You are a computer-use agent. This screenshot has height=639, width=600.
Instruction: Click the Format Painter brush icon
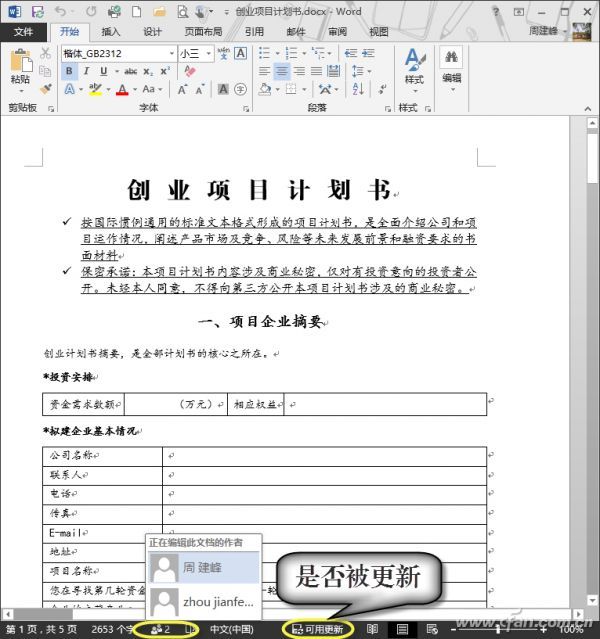pos(46,89)
